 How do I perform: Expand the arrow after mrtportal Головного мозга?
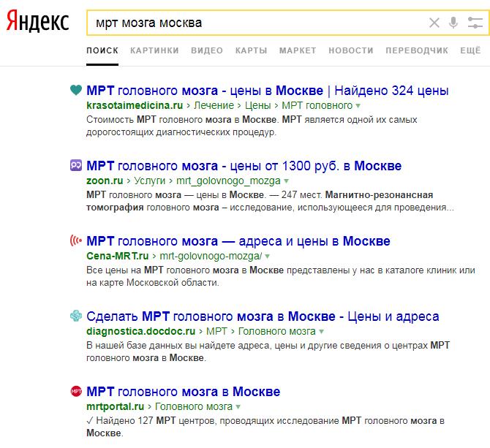(x=238, y=407)
